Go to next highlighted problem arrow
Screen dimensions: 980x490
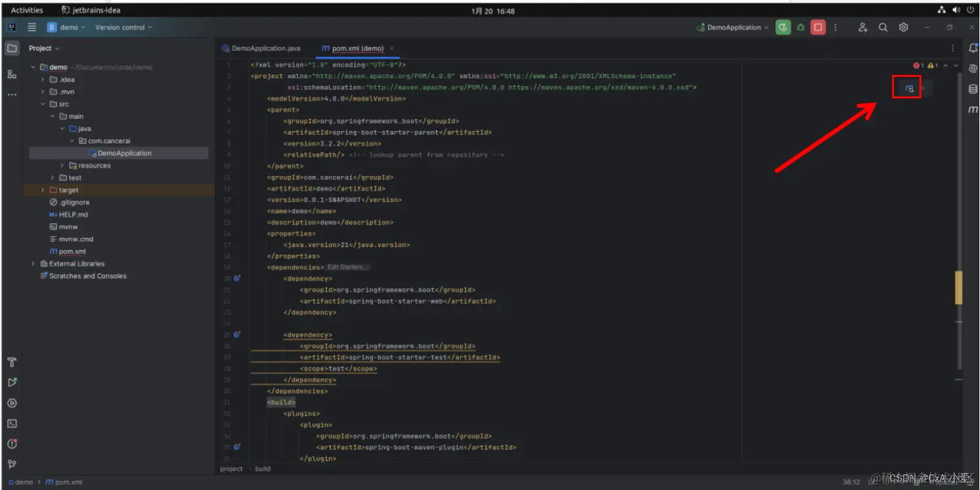tap(957, 66)
